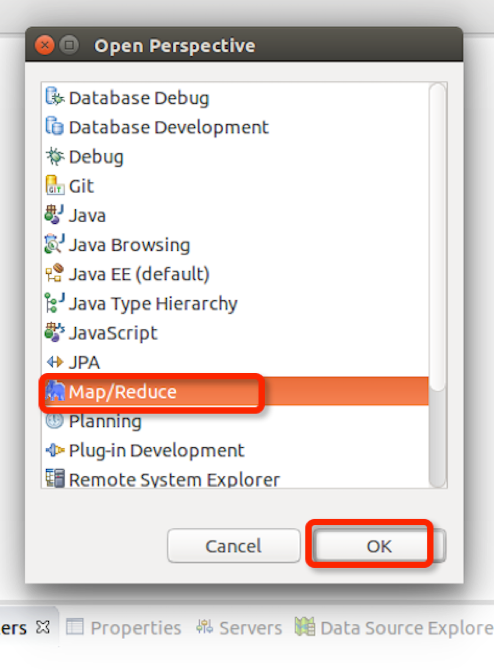Image resolution: width=494 pixels, height=671 pixels.
Task: Click the Map/Reduce elephant icon
Action: click(x=55, y=391)
